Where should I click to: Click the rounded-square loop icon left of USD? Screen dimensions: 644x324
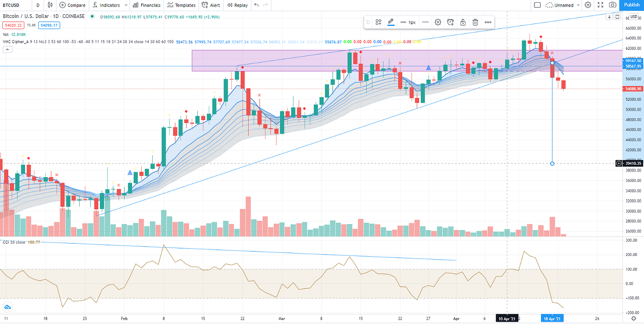[x=616, y=17]
